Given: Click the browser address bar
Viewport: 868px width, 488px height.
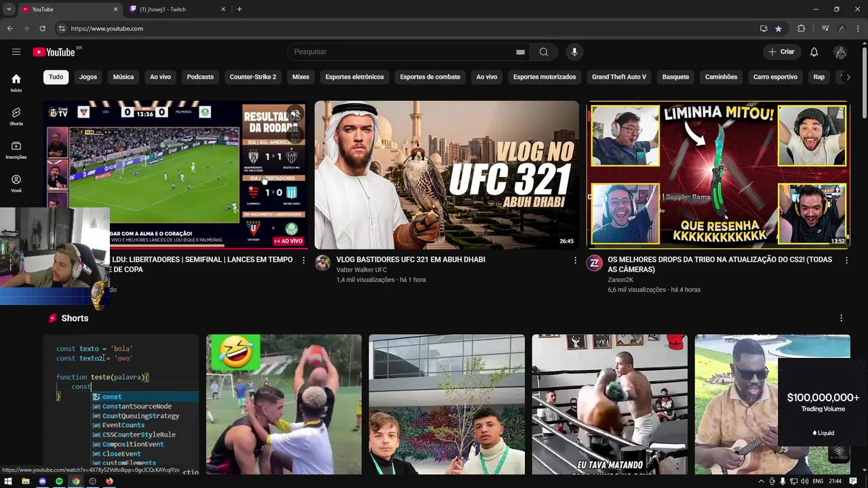Looking at the screenshot, I should (x=407, y=28).
